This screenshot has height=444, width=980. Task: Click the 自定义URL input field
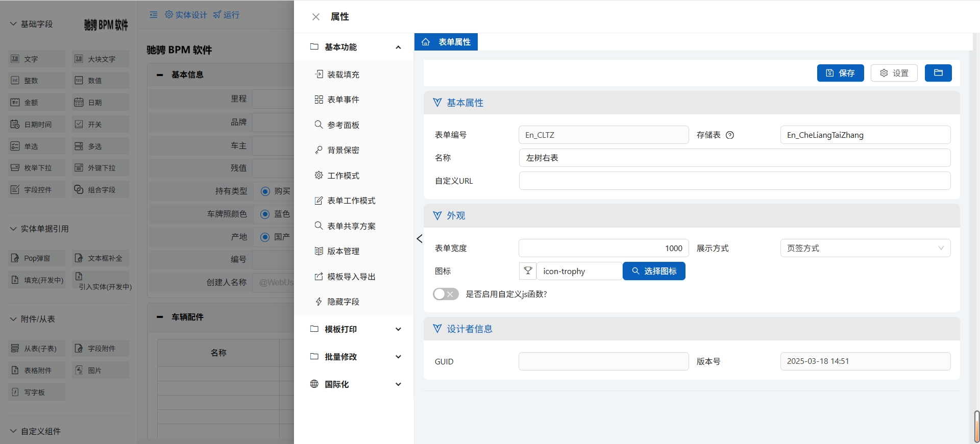pos(734,181)
